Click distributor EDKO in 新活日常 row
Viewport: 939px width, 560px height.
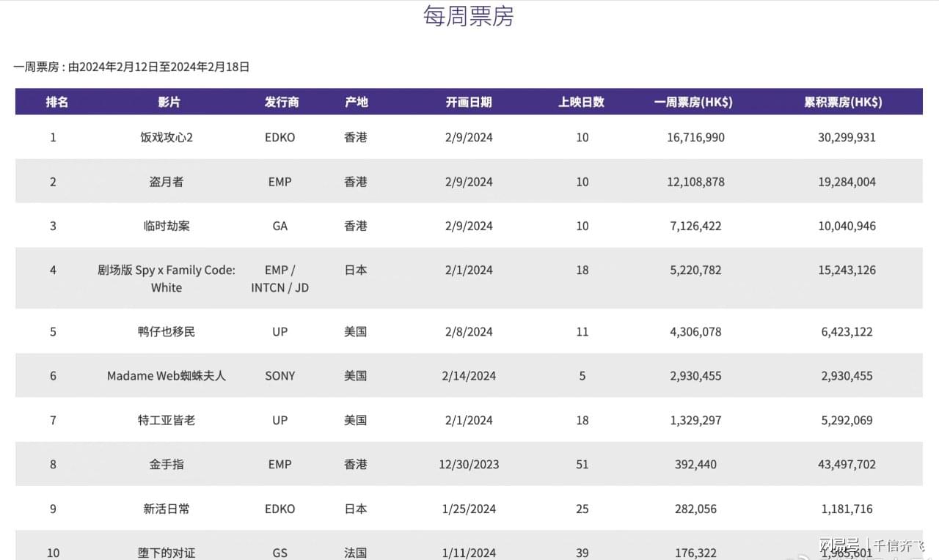[279, 509]
